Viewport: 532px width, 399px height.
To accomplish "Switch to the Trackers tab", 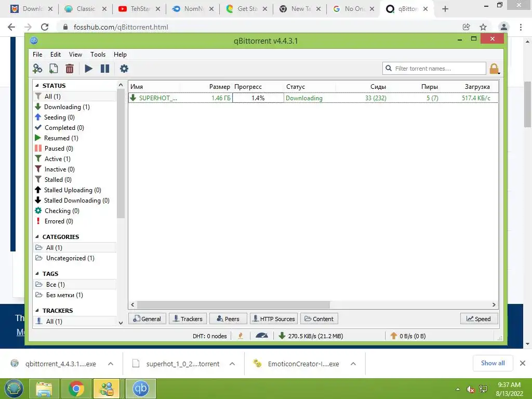I will pos(188,319).
